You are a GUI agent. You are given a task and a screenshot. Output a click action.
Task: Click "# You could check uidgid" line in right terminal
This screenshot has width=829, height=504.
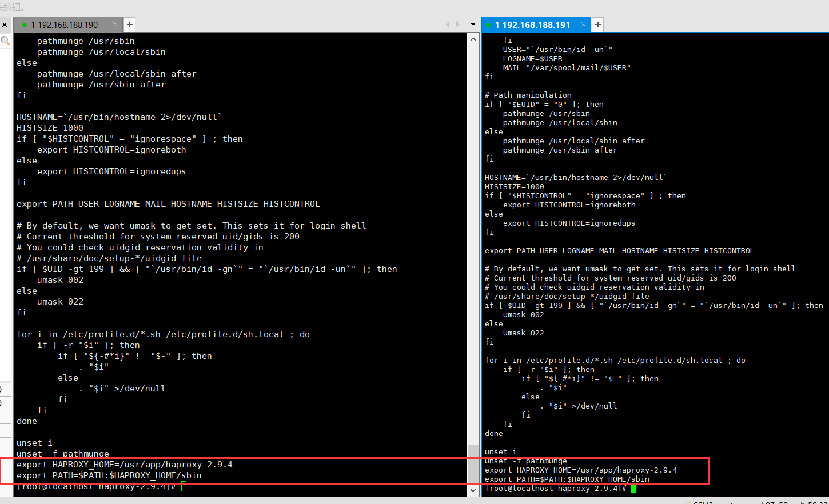tap(595, 287)
